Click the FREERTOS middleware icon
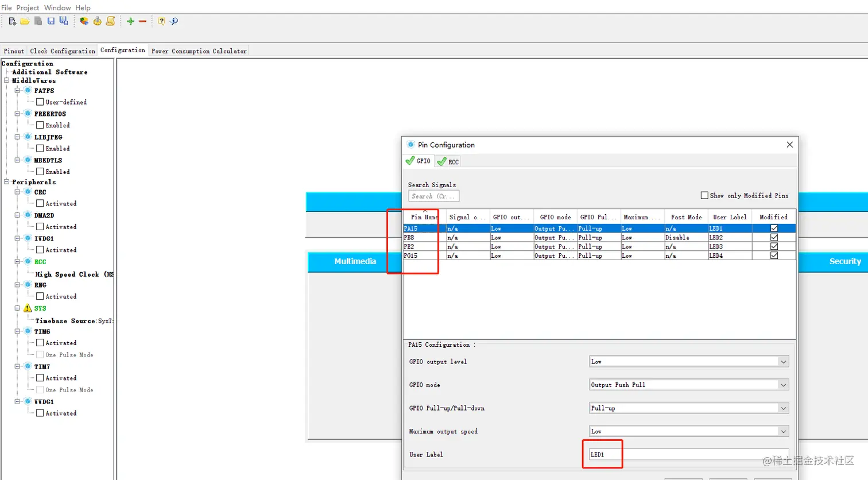The width and height of the screenshot is (868, 480). tap(28, 114)
